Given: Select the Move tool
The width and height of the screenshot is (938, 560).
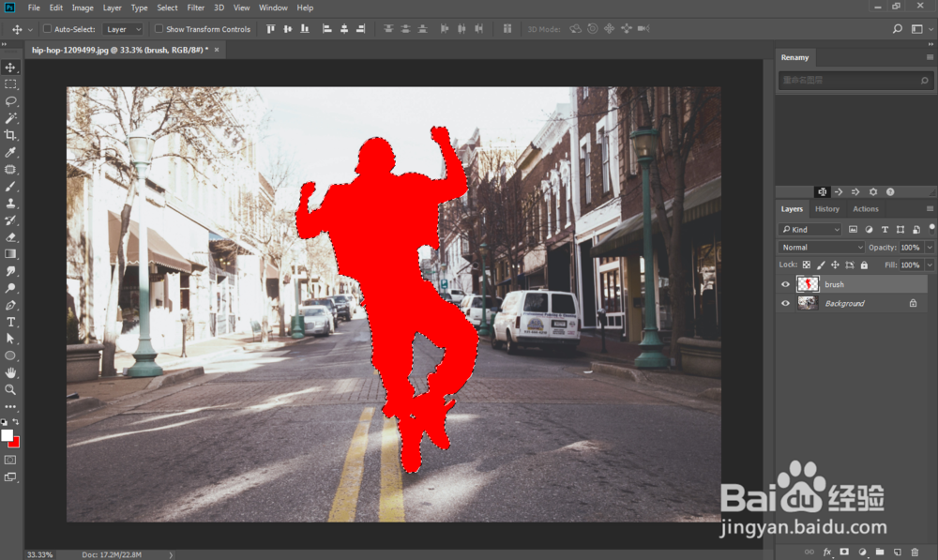Looking at the screenshot, I should click(10, 68).
